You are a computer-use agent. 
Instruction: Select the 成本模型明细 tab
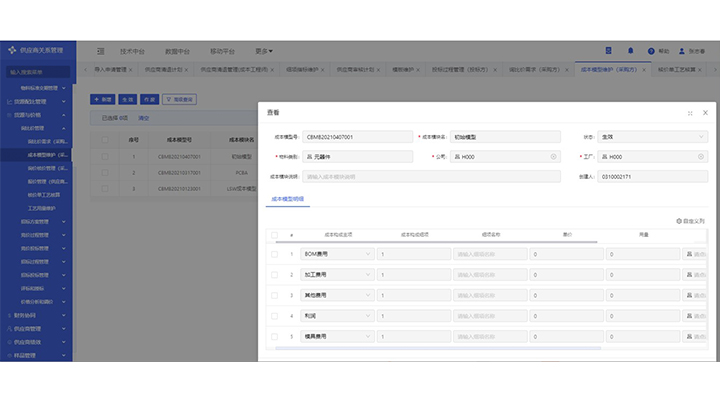[x=289, y=199]
